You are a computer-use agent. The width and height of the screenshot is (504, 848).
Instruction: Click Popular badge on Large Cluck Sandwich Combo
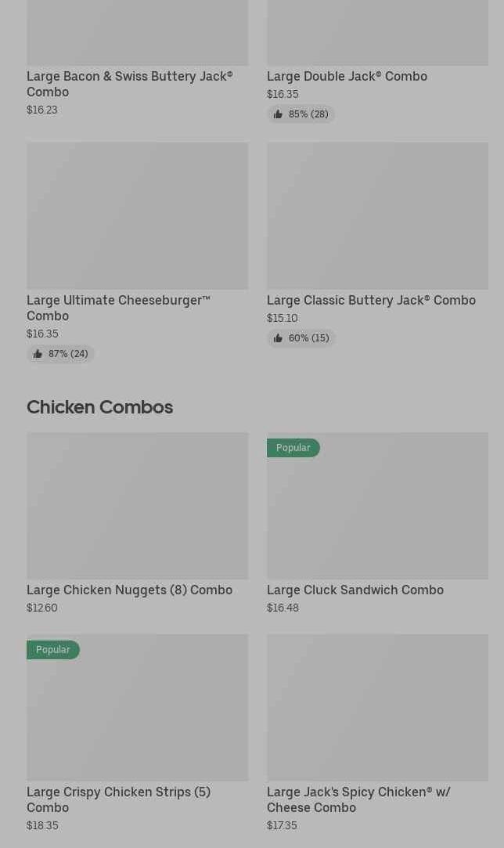pos(293,448)
